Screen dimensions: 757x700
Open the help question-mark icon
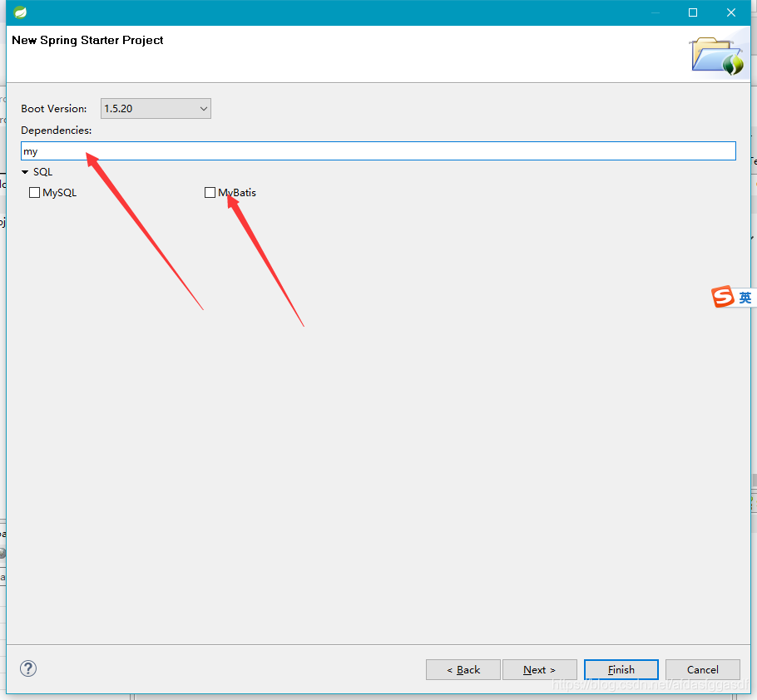[28, 668]
